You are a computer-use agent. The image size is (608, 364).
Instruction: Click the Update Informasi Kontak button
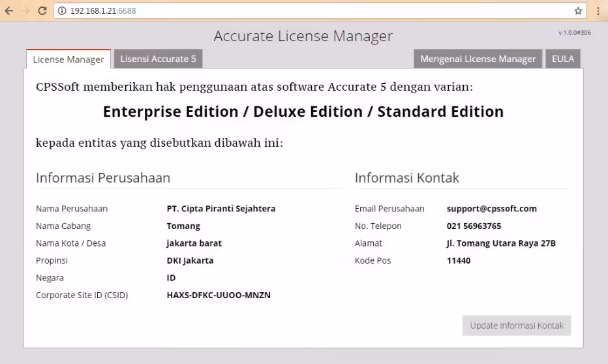pos(517,326)
